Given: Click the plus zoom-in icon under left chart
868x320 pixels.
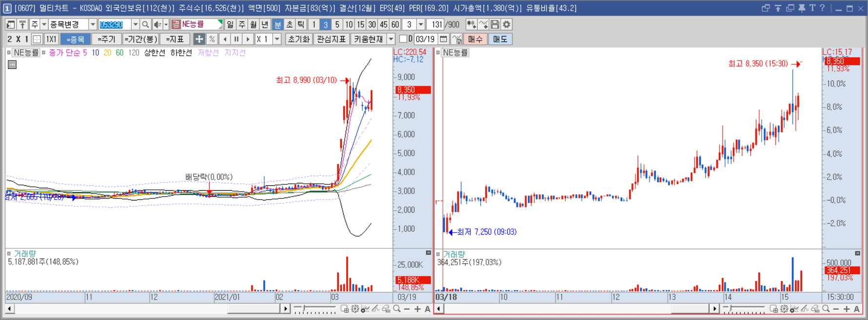Looking at the screenshot, I should tap(417, 309).
